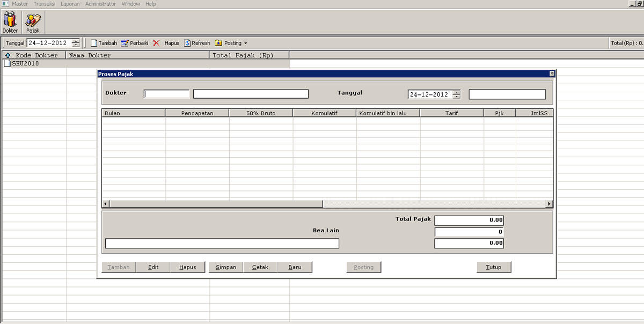The image size is (644, 324).
Task: Click the Total Pajak value field
Action: (469, 220)
